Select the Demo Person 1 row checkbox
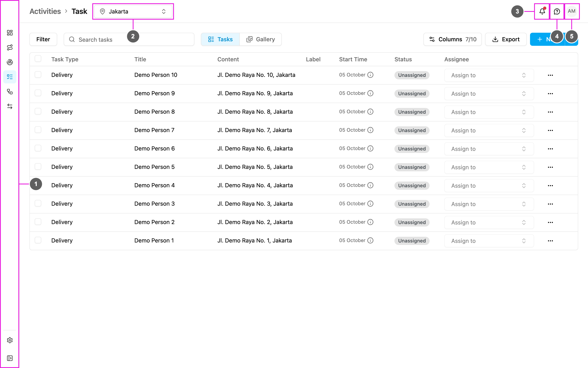 click(x=38, y=240)
